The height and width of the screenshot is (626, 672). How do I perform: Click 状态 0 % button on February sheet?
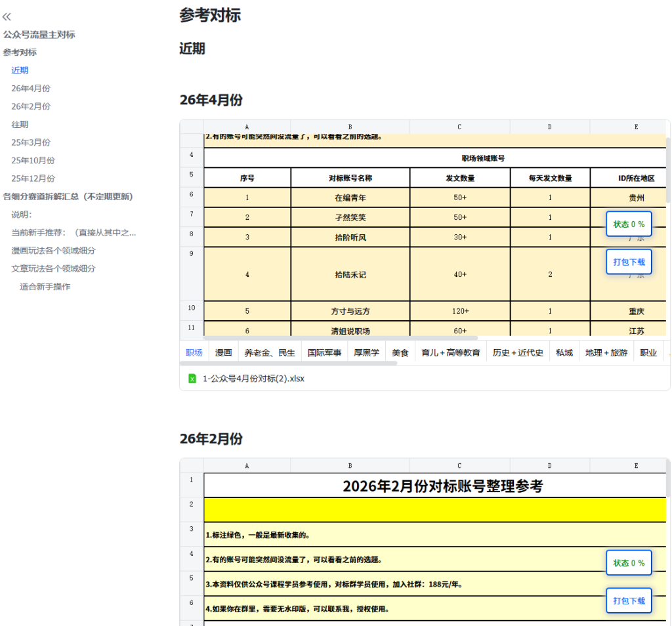pyautogui.click(x=629, y=563)
